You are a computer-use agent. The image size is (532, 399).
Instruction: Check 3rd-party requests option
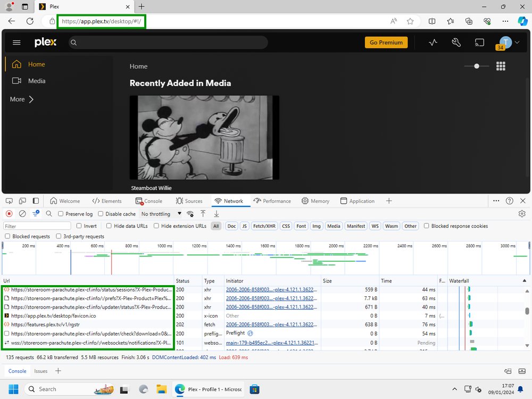tap(59, 236)
